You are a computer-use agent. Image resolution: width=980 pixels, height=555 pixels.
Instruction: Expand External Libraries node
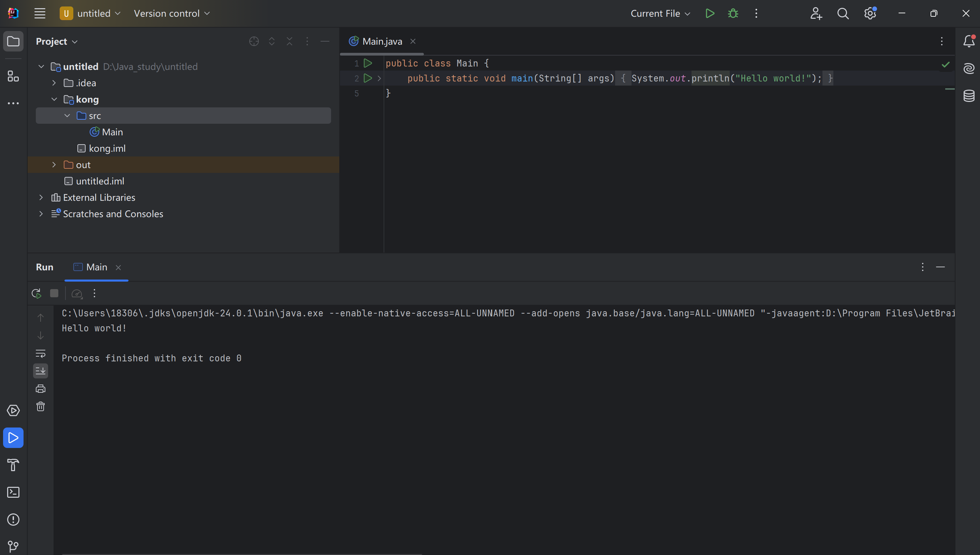tap(41, 197)
